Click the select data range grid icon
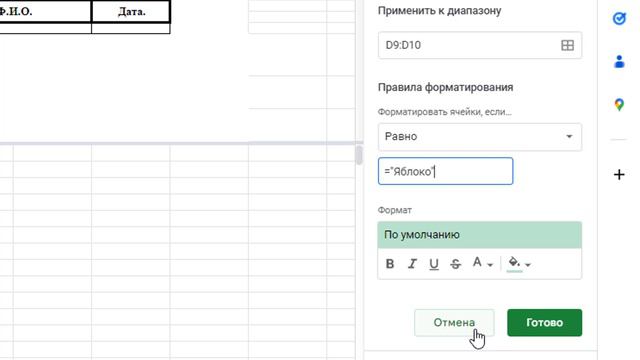This screenshot has width=640, height=360. (567, 45)
